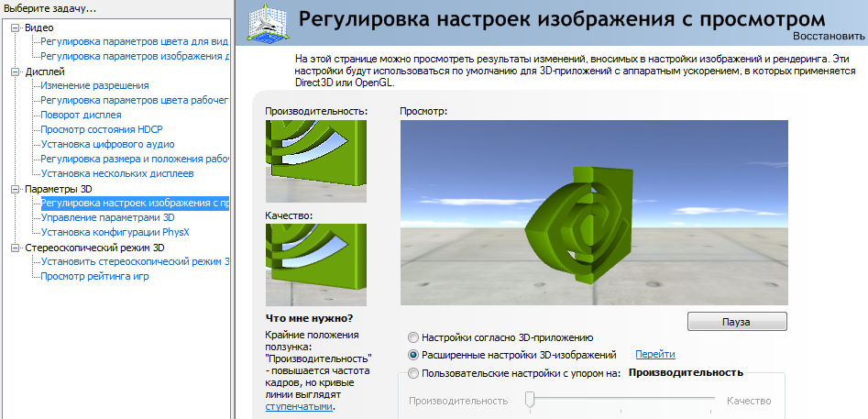Click the Качество sample thumbnail
The image size is (868, 419).
click(315, 265)
